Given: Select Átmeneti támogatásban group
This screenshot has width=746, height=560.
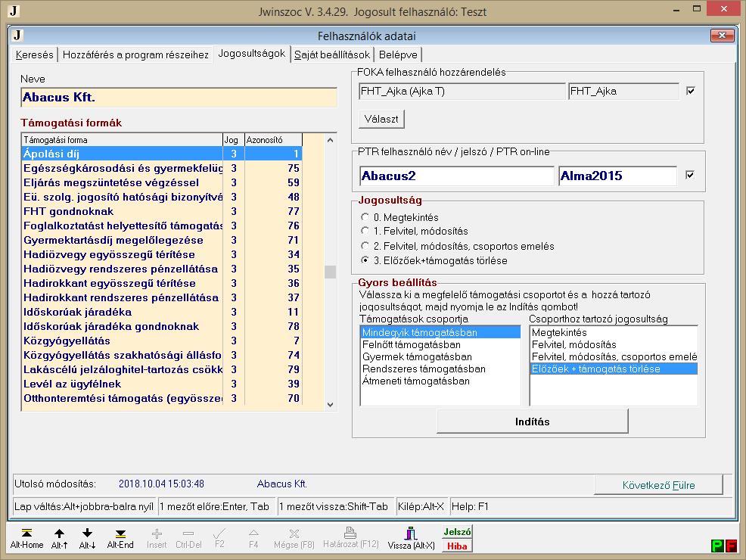Looking at the screenshot, I should click(x=440, y=381).
